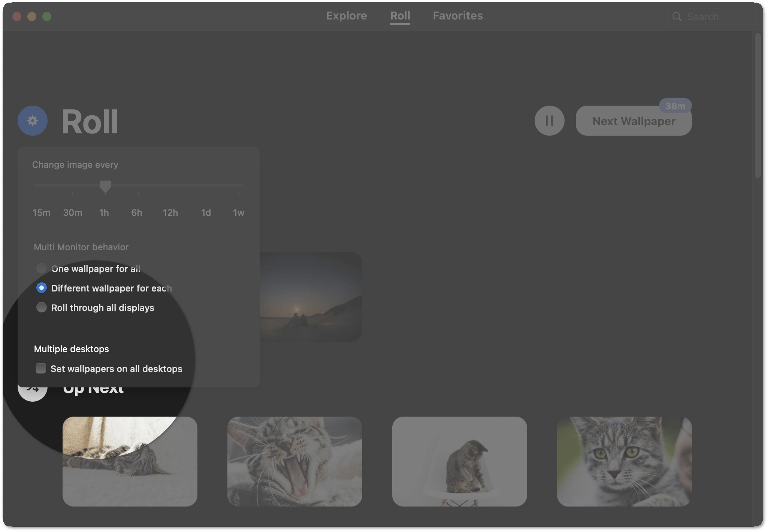
Task: Select One wallpaper for all option
Action: 42,268
